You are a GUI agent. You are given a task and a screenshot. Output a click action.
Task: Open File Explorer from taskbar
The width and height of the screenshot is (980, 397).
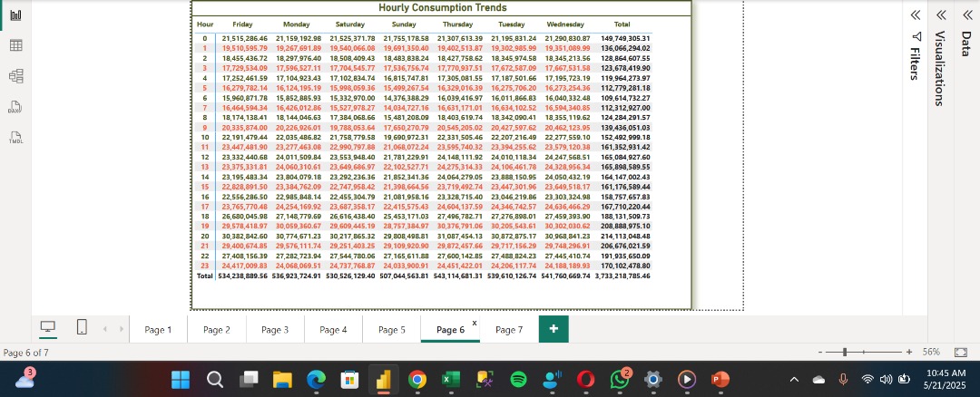(x=282, y=379)
